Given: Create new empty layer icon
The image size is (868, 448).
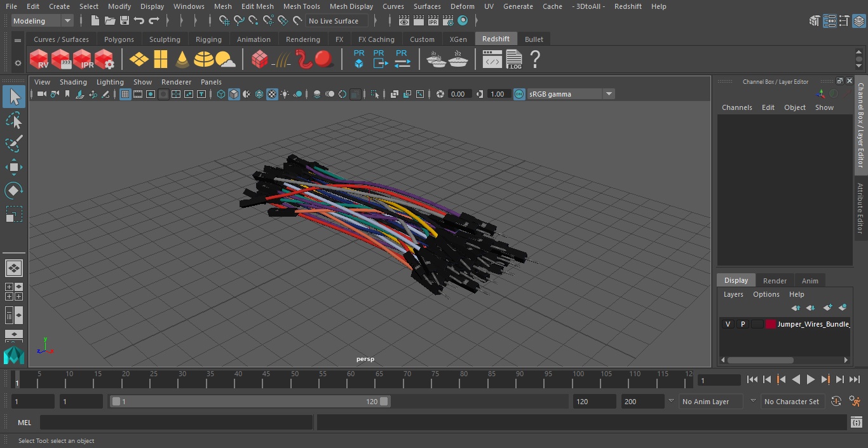Looking at the screenshot, I should 827,308.
